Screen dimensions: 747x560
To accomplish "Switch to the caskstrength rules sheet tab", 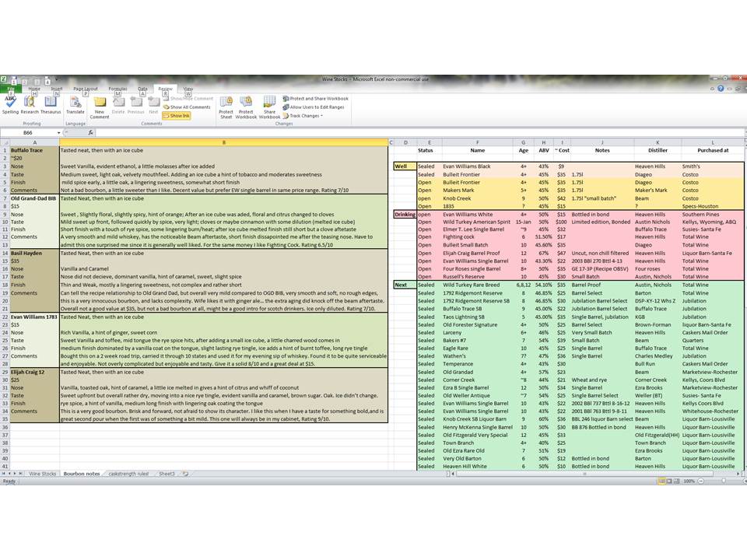I will (x=128, y=474).
